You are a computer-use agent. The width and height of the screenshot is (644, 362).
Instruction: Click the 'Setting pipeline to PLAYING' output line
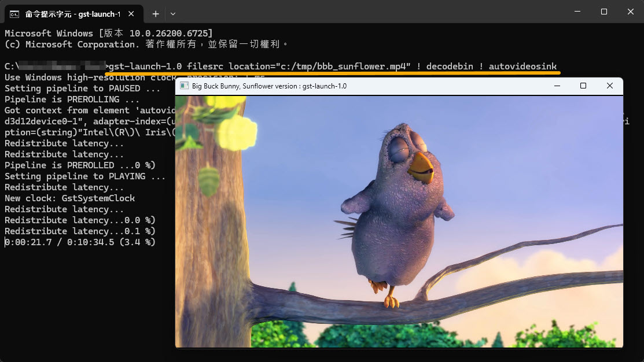coord(84,176)
